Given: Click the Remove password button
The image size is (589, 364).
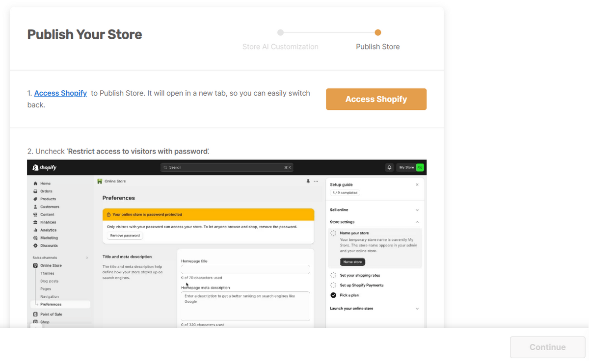Looking at the screenshot, I should coord(125,235).
